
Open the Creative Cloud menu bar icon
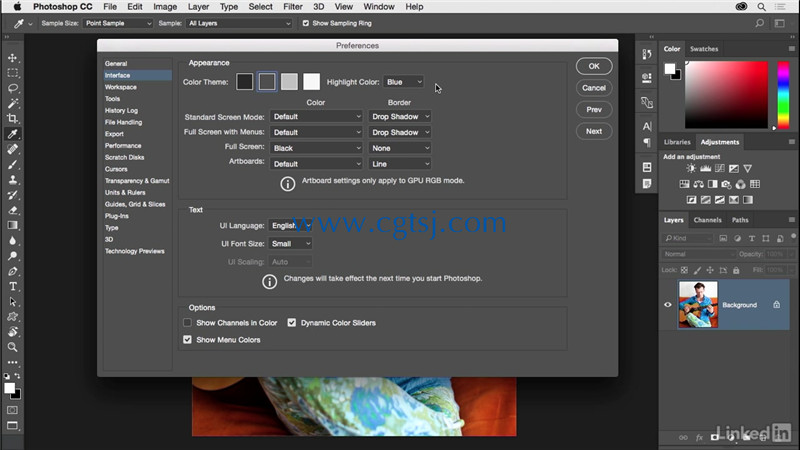741,7
